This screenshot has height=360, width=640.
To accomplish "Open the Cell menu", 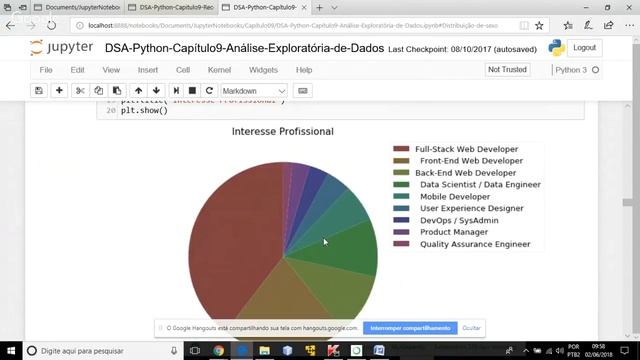I will (183, 70).
